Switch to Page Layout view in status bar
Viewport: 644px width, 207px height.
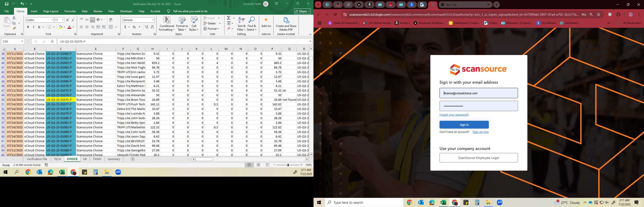(258, 165)
